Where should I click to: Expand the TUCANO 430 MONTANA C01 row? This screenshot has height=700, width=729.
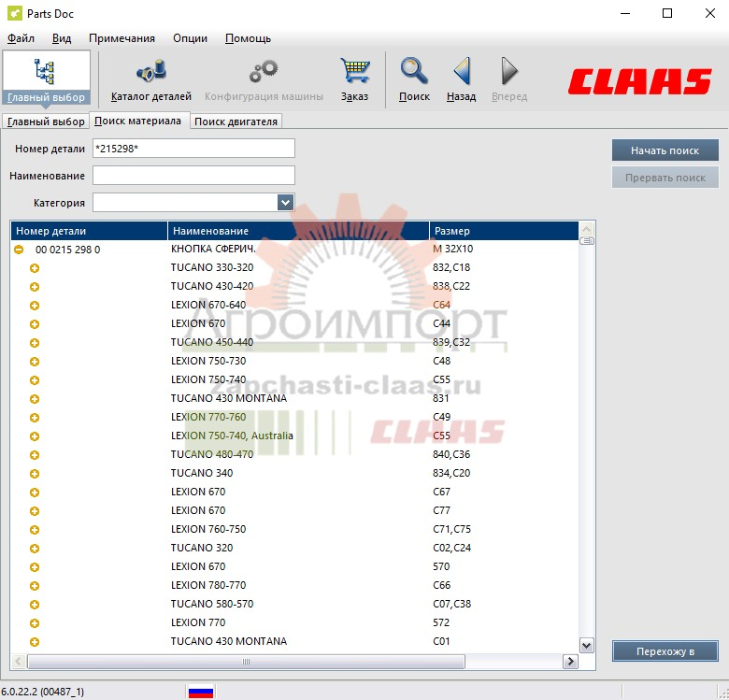35,642
